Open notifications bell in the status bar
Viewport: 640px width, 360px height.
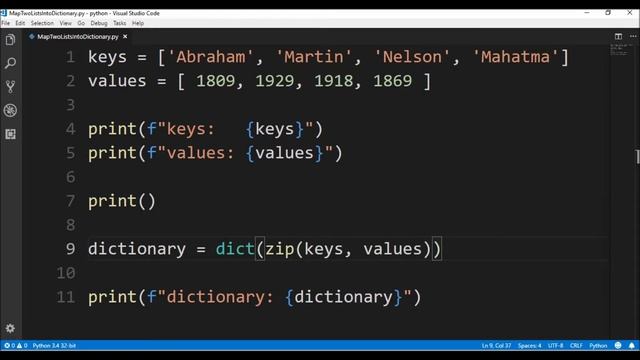[631, 345]
